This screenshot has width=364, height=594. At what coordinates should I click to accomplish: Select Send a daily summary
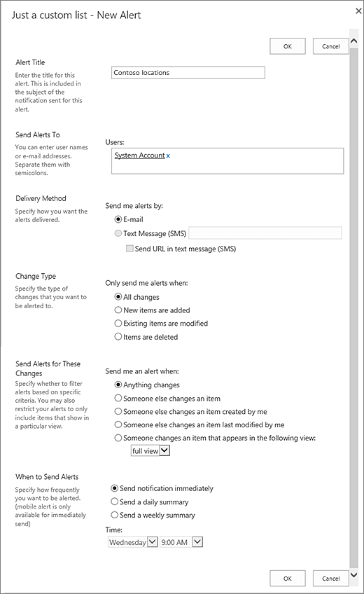click(x=114, y=502)
